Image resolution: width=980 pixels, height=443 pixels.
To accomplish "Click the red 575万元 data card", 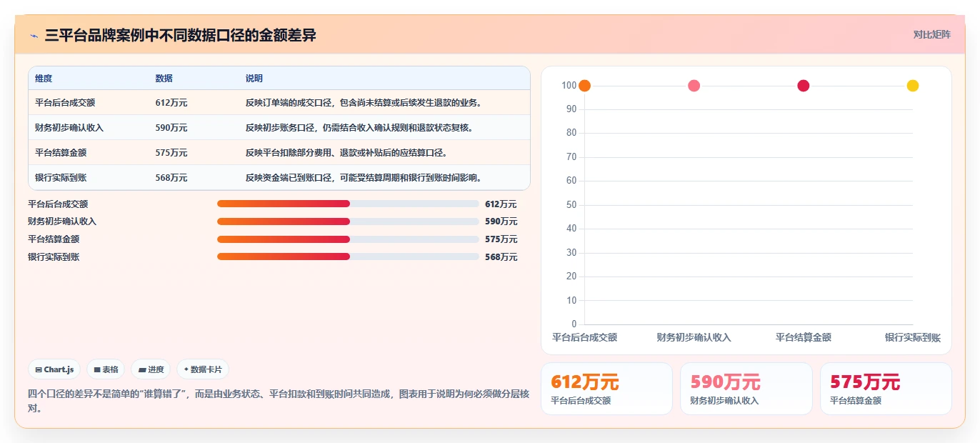I will pyautogui.click(x=886, y=389).
